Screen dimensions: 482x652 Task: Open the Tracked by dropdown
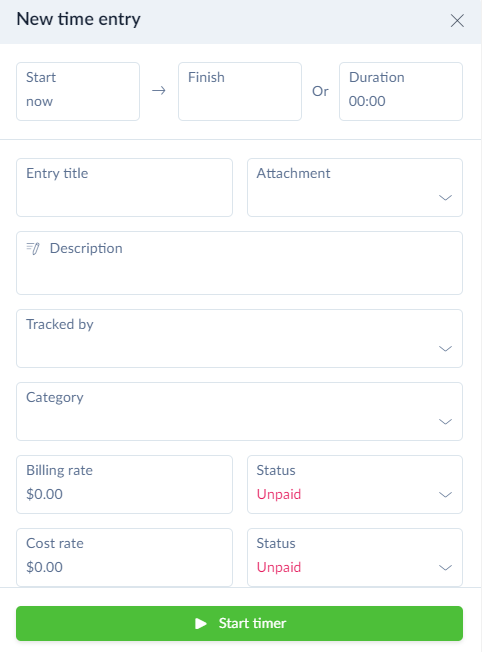239,338
